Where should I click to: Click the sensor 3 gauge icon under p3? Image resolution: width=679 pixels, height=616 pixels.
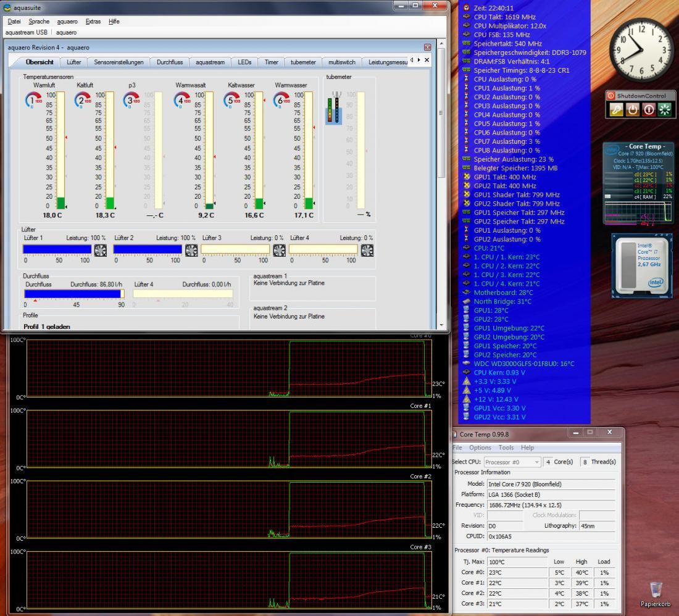(x=131, y=100)
